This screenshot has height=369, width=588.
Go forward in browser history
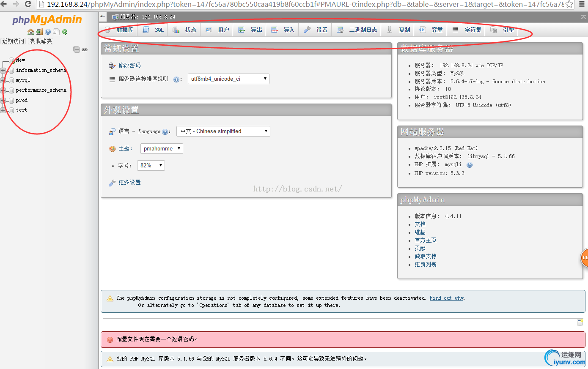[16, 4]
